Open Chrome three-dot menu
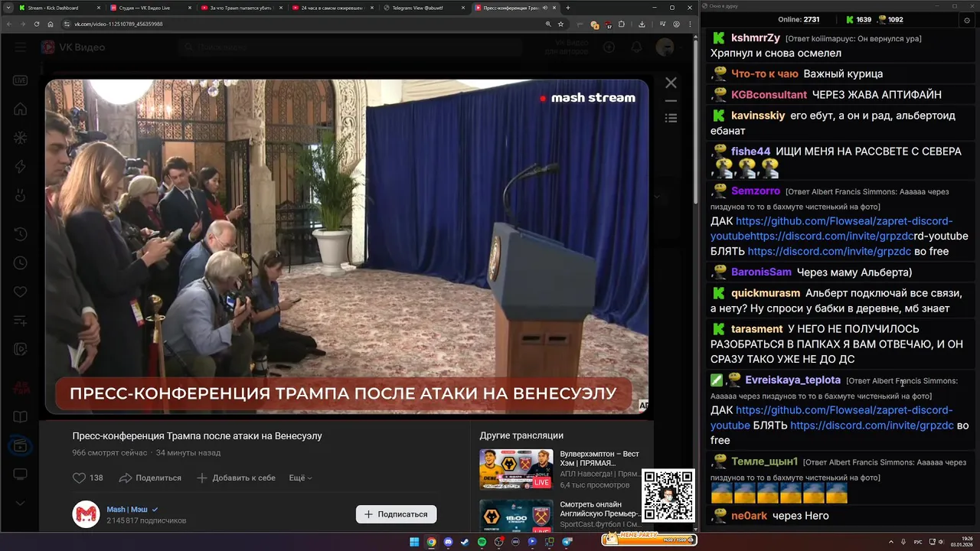 tap(688, 24)
